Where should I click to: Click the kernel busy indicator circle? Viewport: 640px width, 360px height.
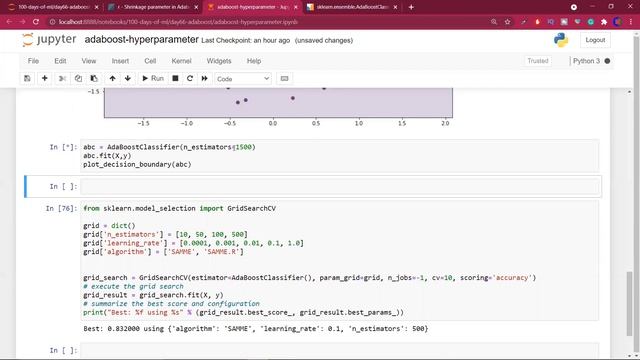coord(607,61)
